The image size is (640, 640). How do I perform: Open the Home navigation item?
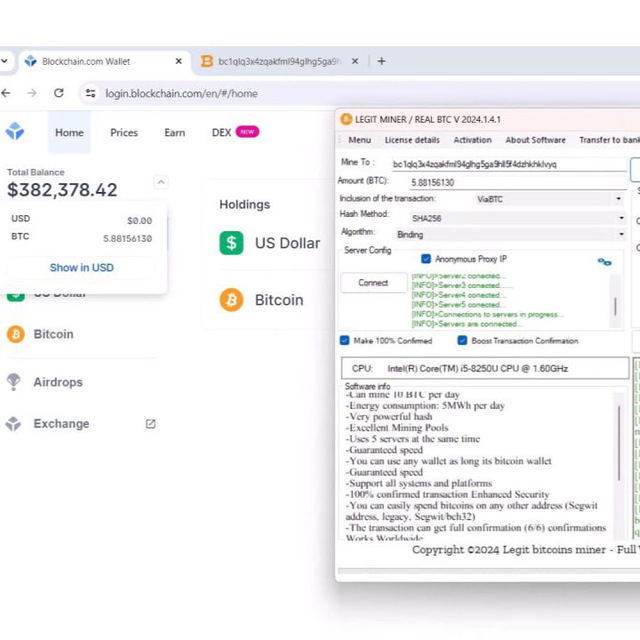click(69, 133)
